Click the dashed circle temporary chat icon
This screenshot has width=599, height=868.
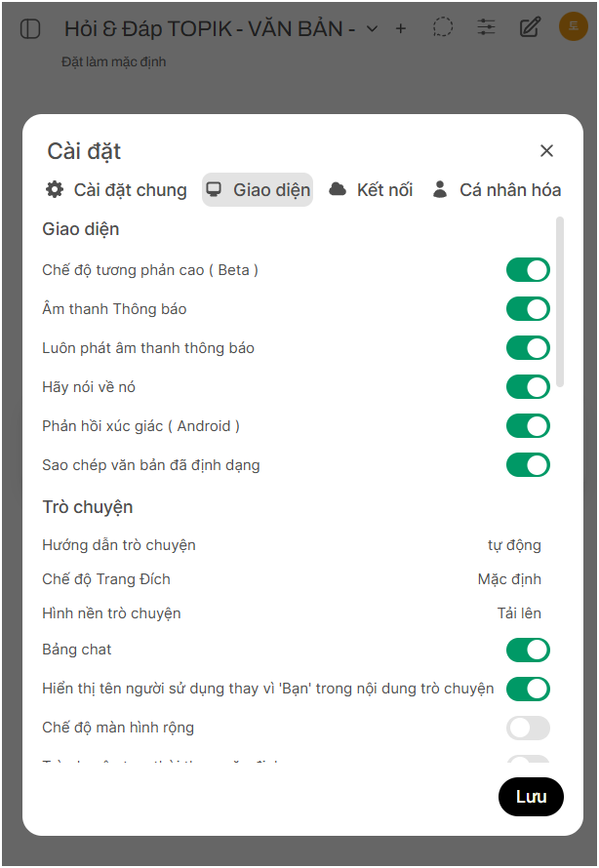[x=443, y=27]
